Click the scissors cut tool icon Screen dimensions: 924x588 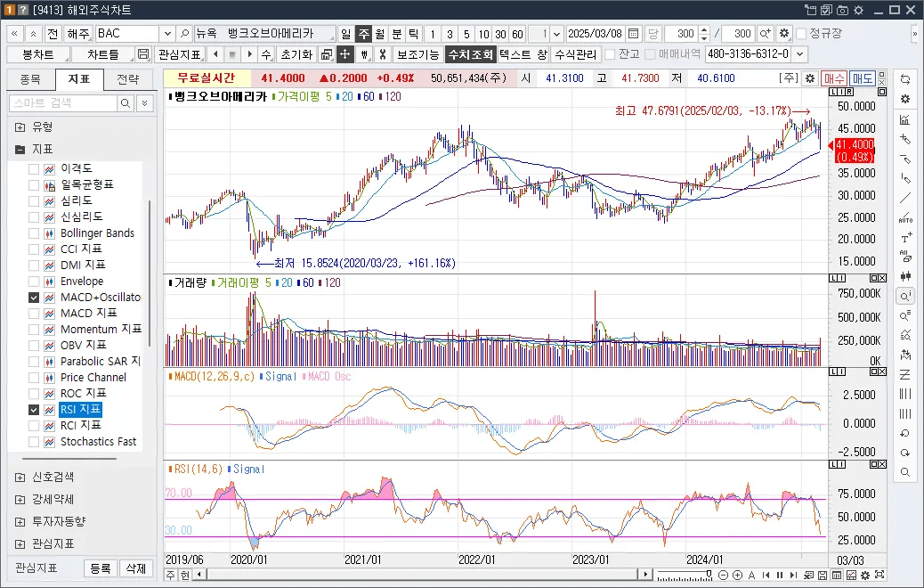[x=383, y=54]
